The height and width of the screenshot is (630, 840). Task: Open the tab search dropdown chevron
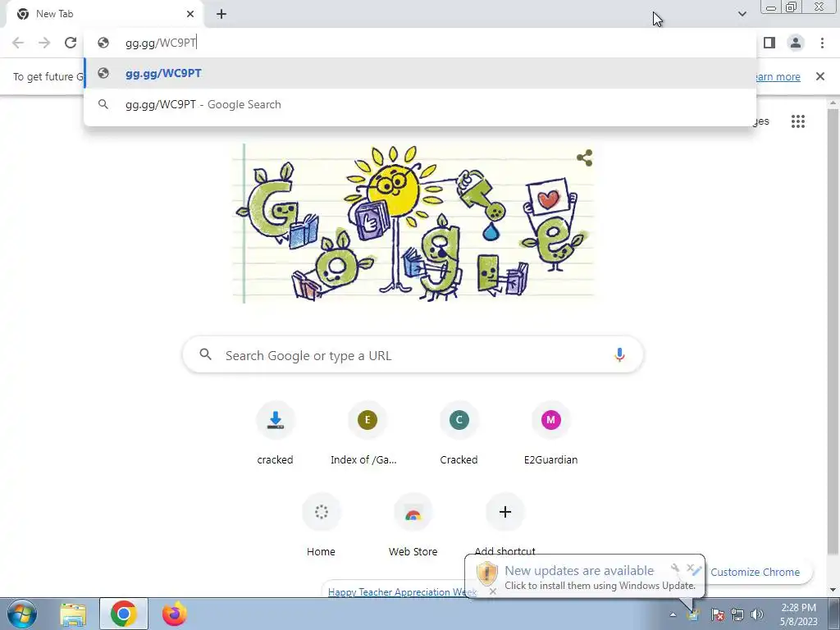coord(742,14)
